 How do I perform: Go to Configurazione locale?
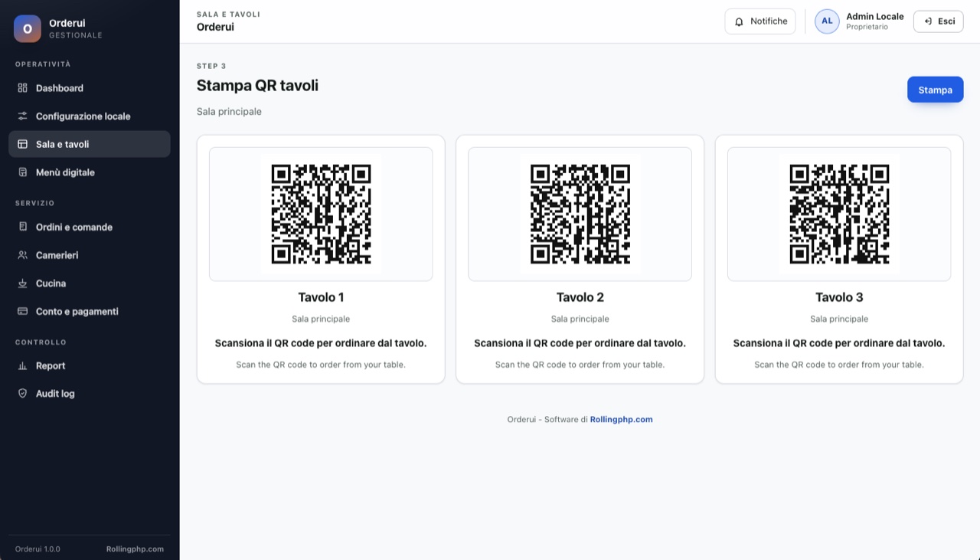pos(90,116)
